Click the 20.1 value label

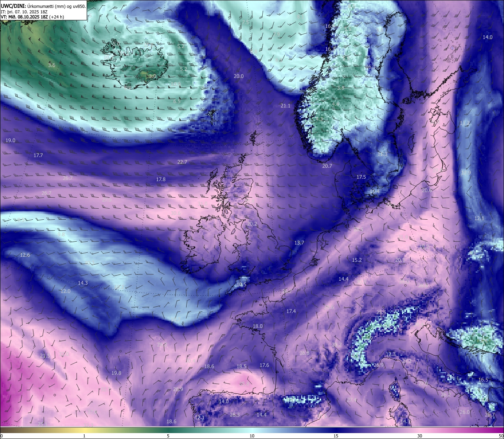click(400, 260)
